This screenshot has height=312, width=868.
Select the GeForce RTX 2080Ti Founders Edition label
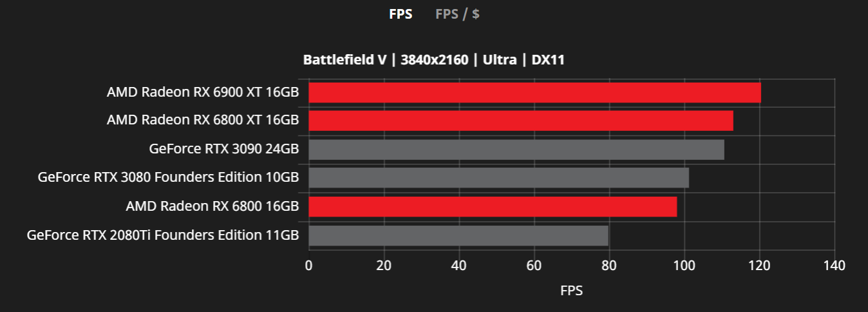click(163, 236)
